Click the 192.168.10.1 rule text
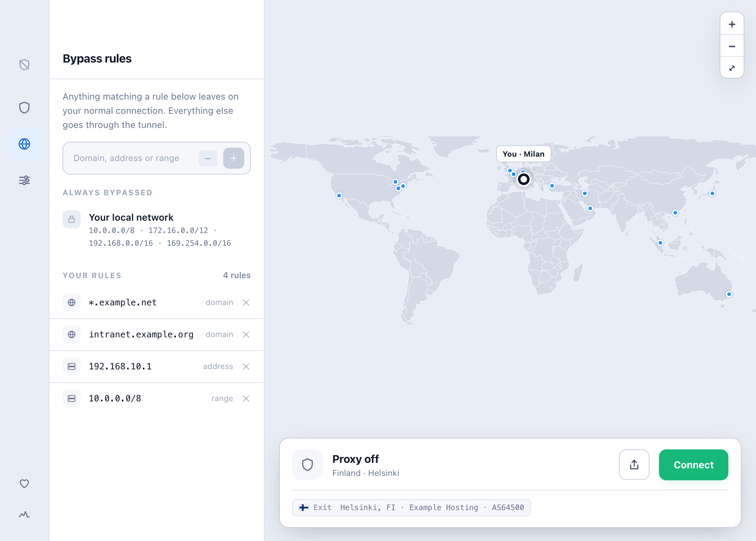Viewport: 756px width, 541px height. point(120,366)
